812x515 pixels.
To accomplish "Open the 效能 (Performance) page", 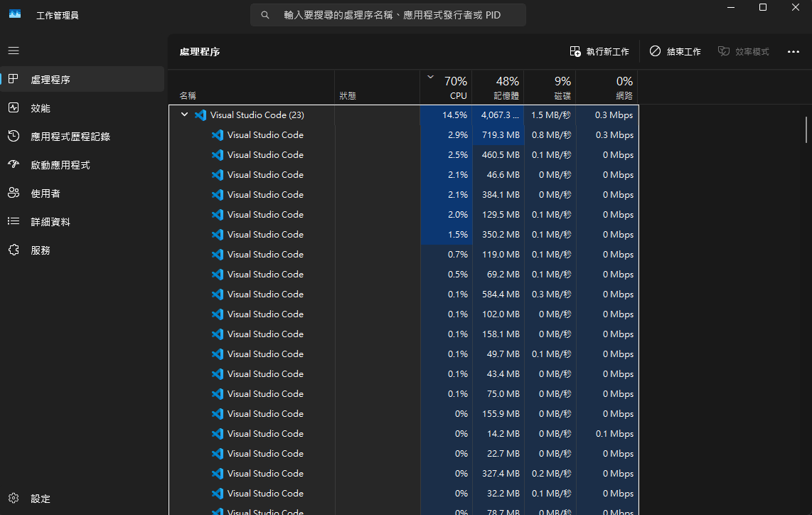I will (x=82, y=108).
